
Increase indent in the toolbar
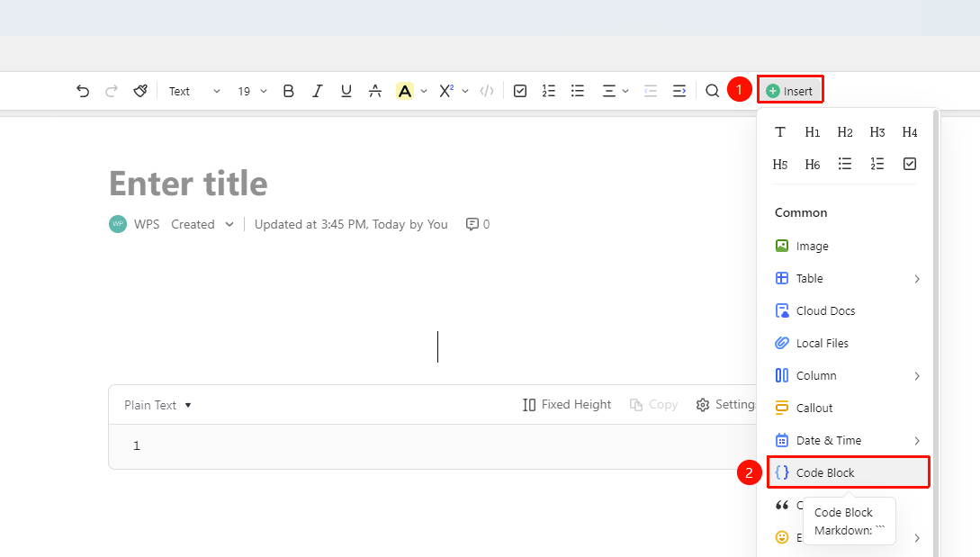[x=679, y=91]
